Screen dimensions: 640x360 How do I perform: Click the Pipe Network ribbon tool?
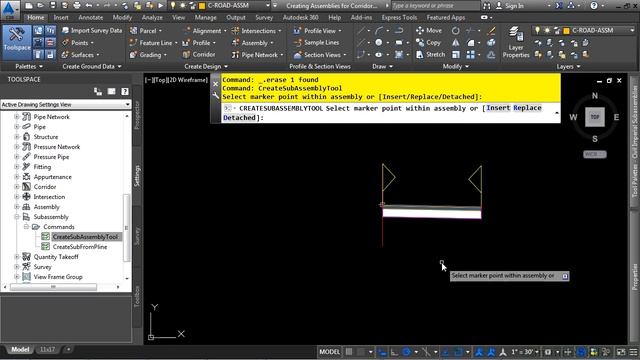click(257, 55)
